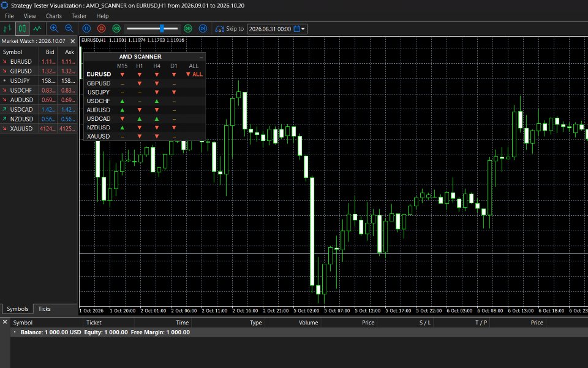Click the ALL signal for EURUSD
The width and height of the screenshot is (588, 368).
coord(194,74)
